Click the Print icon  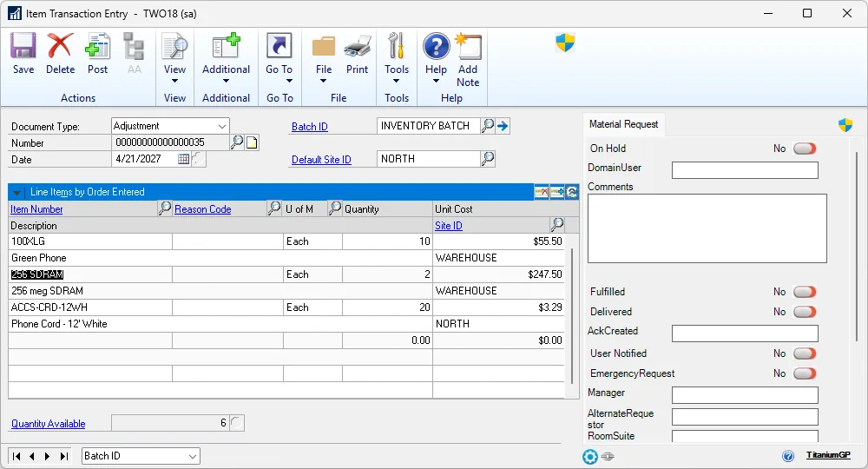tap(357, 45)
